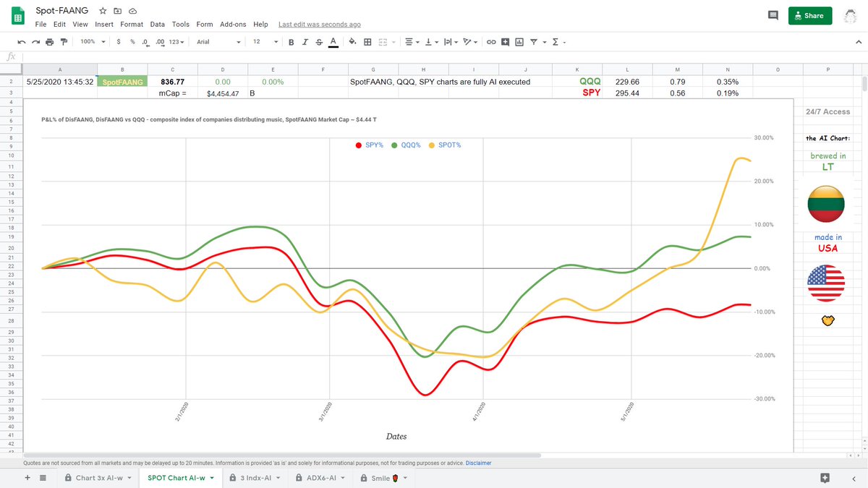The image size is (868, 488).
Task: Open the all sheets list icon
Action: tap(43, 478)
